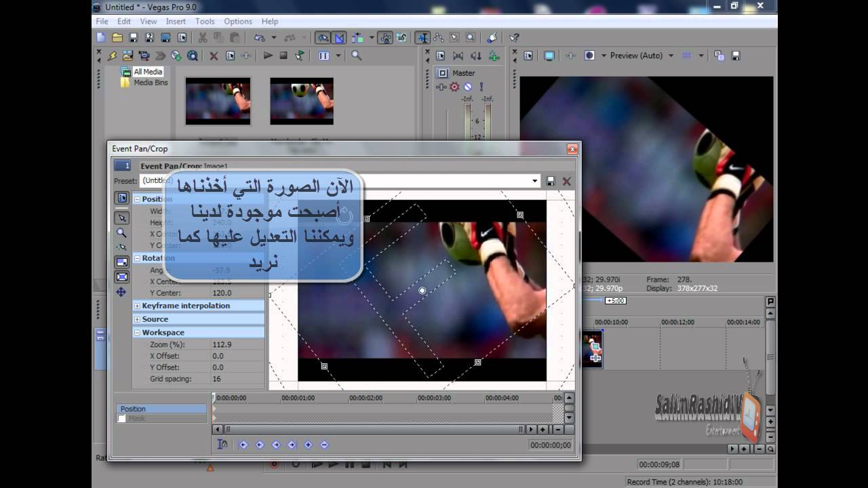The image size is (868, 488).
Task: Save the preview snapshot to file
Action: [736, 56]
